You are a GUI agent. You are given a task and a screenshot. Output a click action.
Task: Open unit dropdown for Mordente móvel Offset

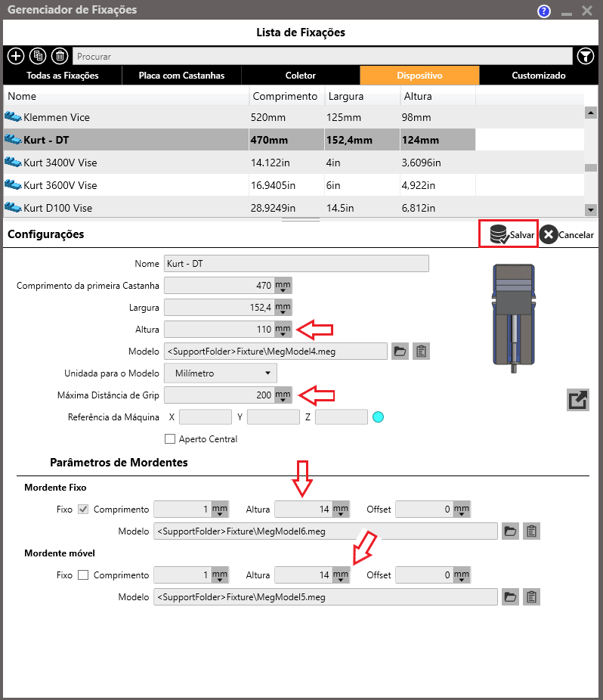(462, 575)
